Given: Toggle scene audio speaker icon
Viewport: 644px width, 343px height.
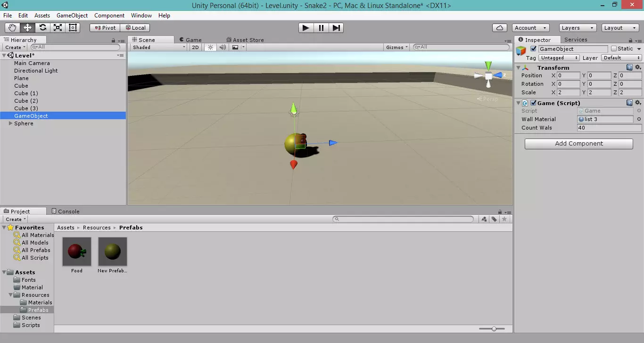Looking at the screenshot, I should click(x=223, y=47).
